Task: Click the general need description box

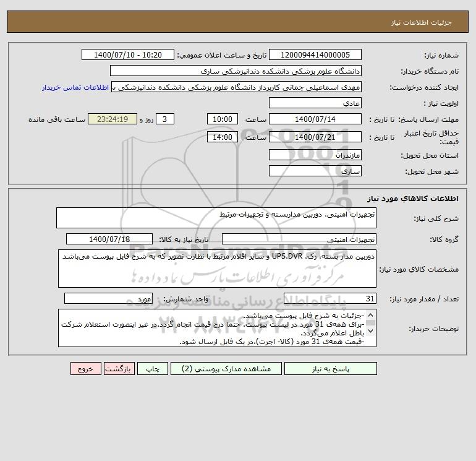Action: 216,218
